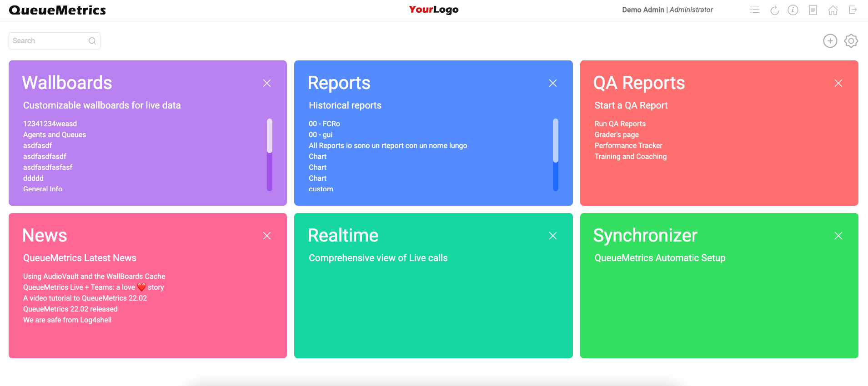Click 'QueueMetrics Latest News' subtitle
This screenshot has height=386, width=868.
pos(80,258)
